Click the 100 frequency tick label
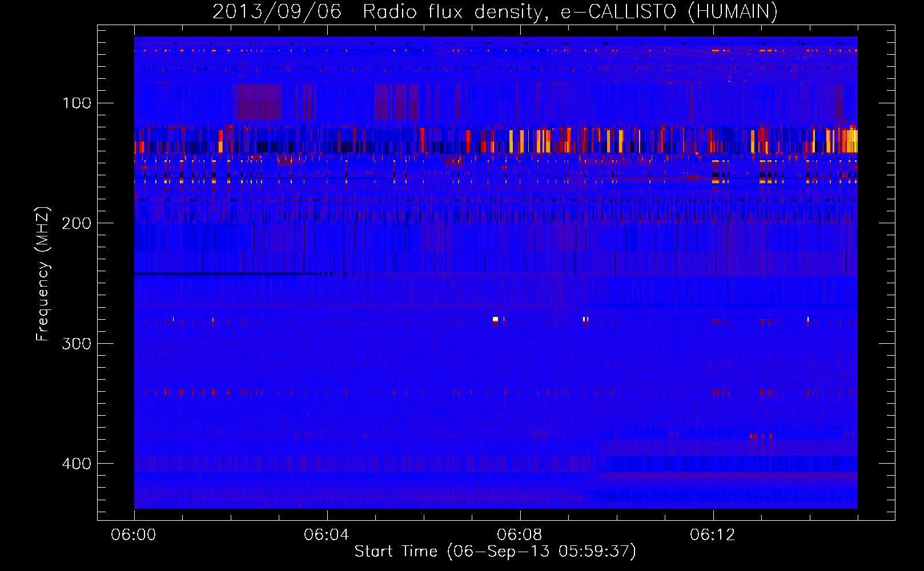 pos(77,103)
